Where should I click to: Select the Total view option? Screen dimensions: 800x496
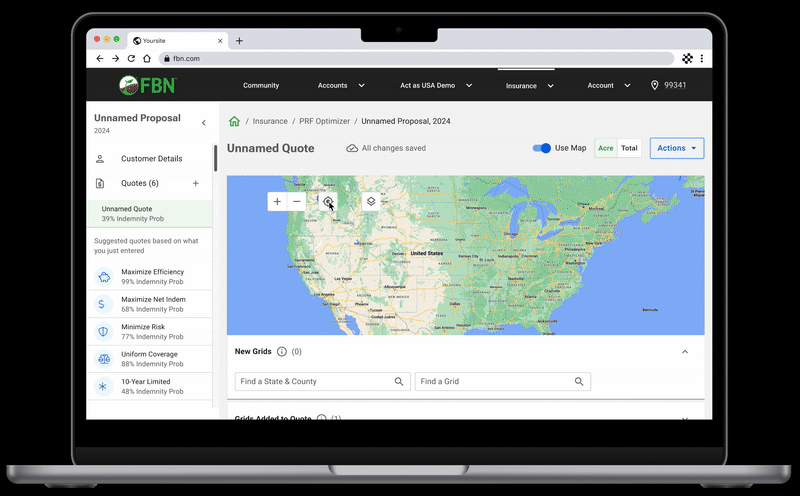coord(629,148)
